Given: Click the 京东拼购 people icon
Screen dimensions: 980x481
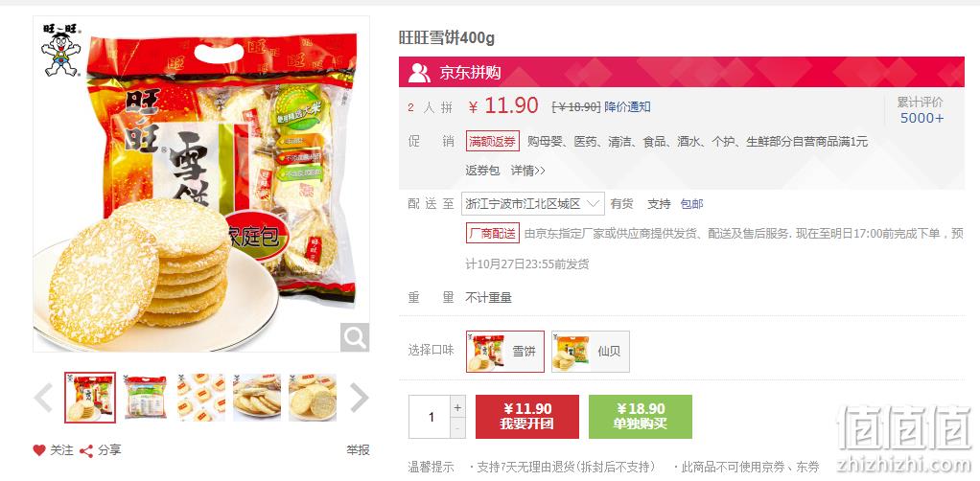Looking at the screenshot, I should click(x=419, y=73).
